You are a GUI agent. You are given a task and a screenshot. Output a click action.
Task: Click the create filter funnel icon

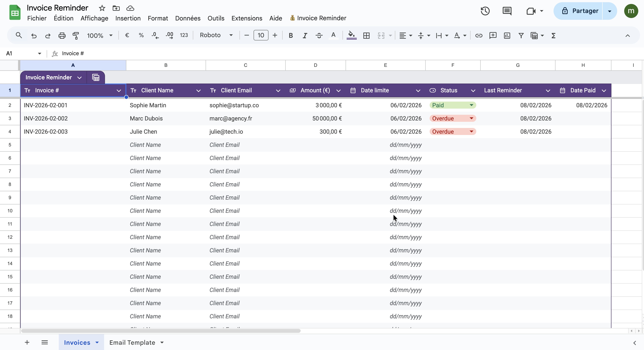521,35
